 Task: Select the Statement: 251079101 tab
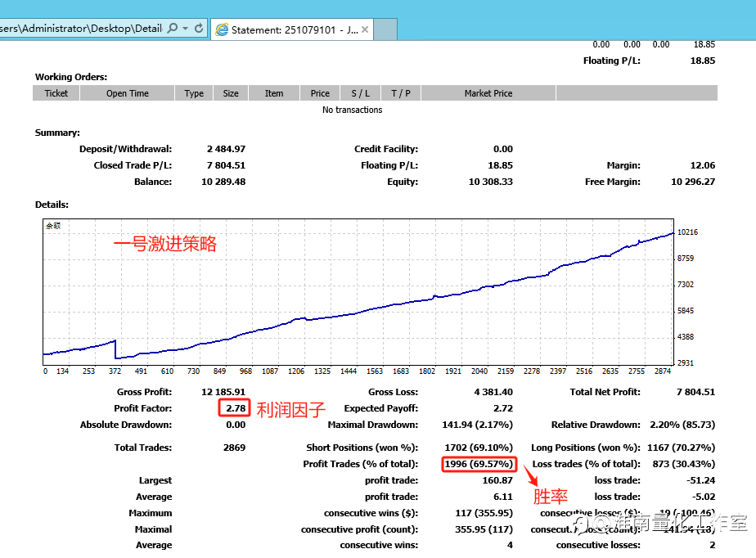click(x=292, y=30)
